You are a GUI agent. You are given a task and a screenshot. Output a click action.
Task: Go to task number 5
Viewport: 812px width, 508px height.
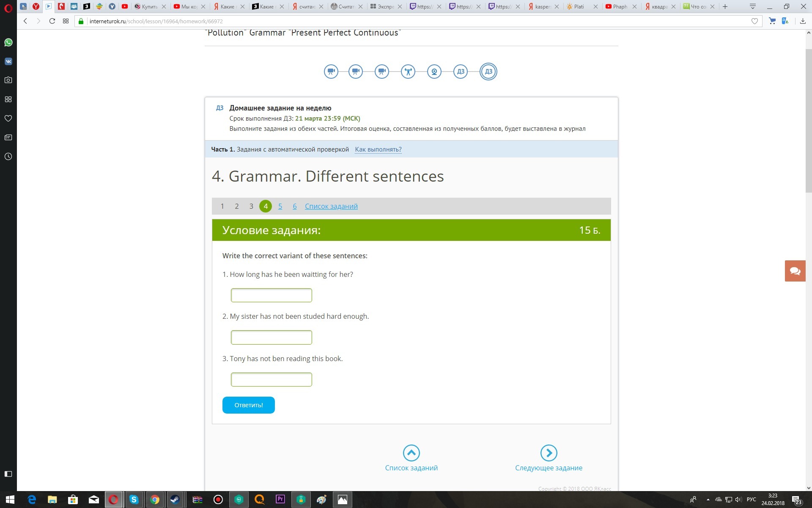point(280,206)
